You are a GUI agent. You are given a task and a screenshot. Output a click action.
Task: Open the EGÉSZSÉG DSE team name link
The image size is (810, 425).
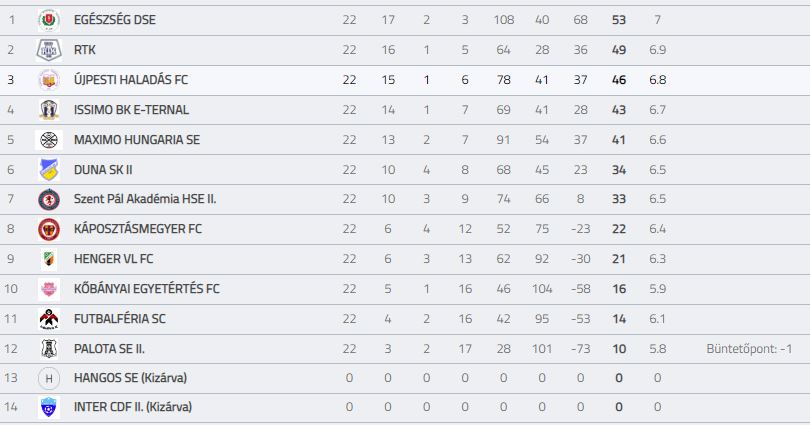pos(115,20)
